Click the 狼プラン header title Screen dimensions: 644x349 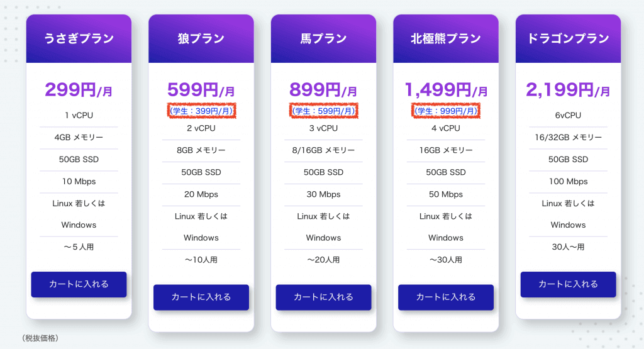pos(201,38)
